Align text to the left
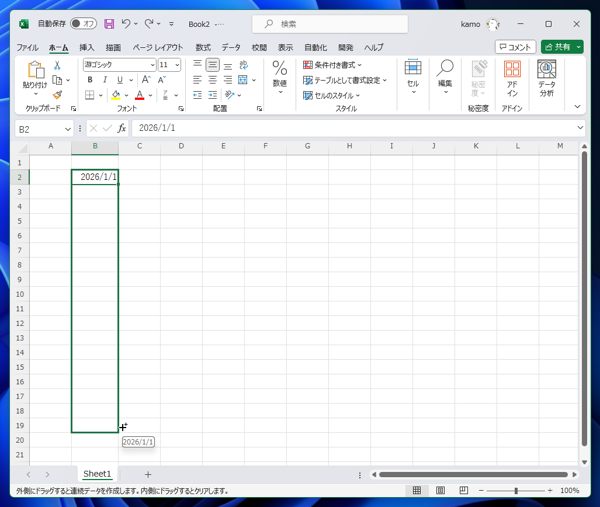This screenshot has width=600, height=507. coord(197,80)
